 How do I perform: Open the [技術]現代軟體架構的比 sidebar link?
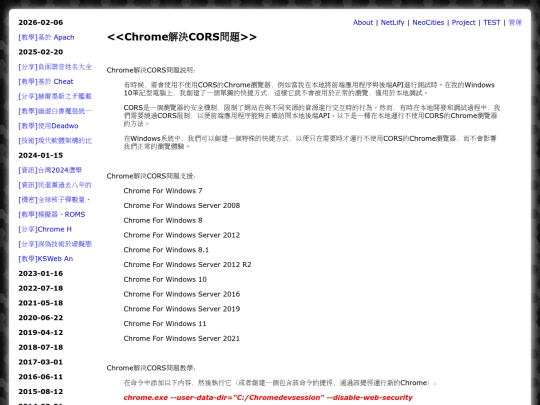55,141
